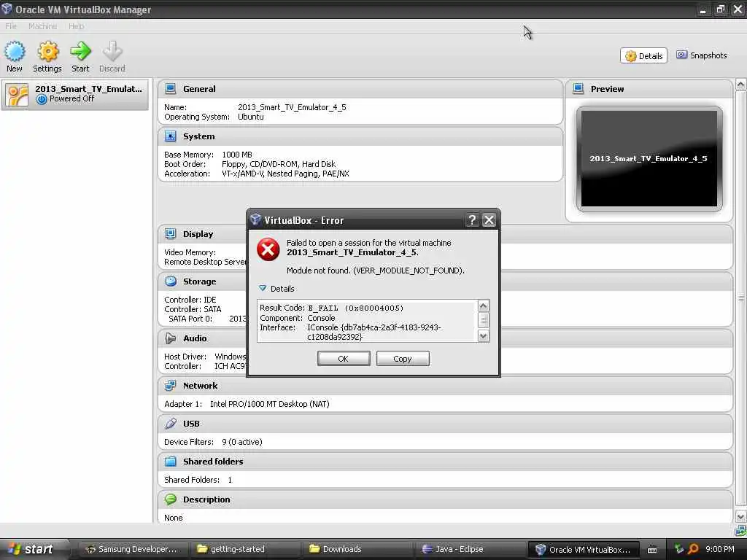The width and height of the screenshot is (747, 560).
Task: Collapse the Details disclosure triangle
Action: pos(263,288)
